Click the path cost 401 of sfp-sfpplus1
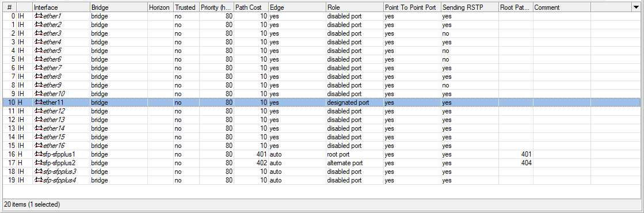 [x=262, y=154]
